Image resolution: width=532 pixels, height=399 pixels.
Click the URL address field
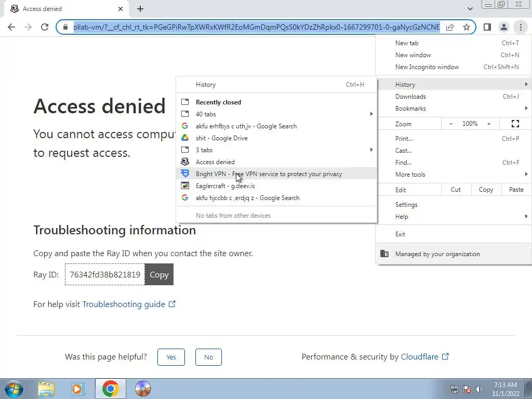pos(257,27)
